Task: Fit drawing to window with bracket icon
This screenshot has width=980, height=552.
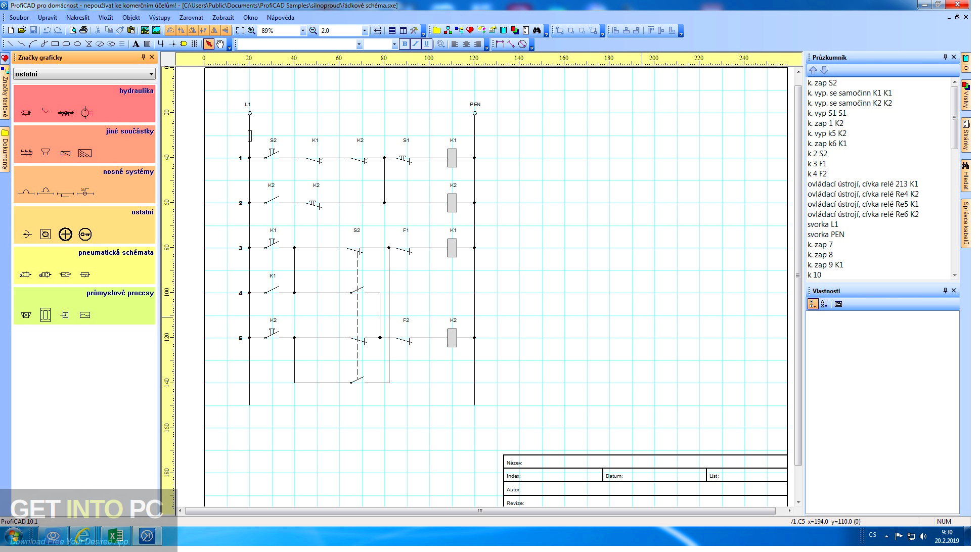Action: (x=240, y=30)
